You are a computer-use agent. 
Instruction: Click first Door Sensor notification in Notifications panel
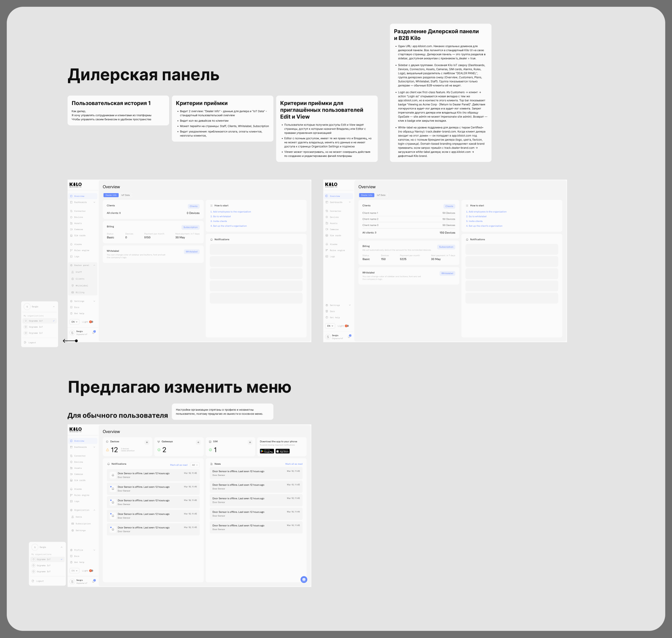click(153, 475)
